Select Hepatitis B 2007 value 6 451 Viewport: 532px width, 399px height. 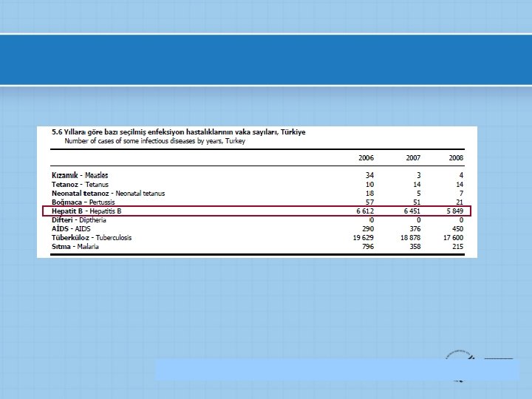412,211
